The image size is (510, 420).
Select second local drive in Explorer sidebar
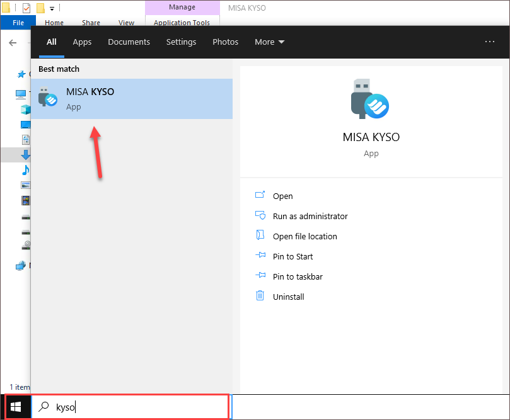(x=26, y=232)
